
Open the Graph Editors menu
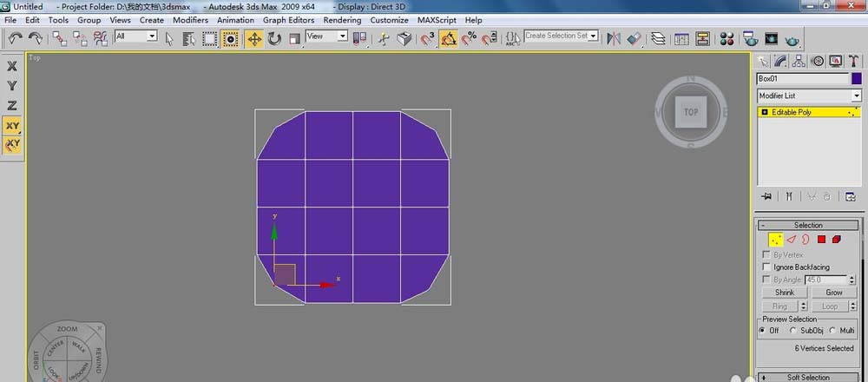[x=288, y=20]
